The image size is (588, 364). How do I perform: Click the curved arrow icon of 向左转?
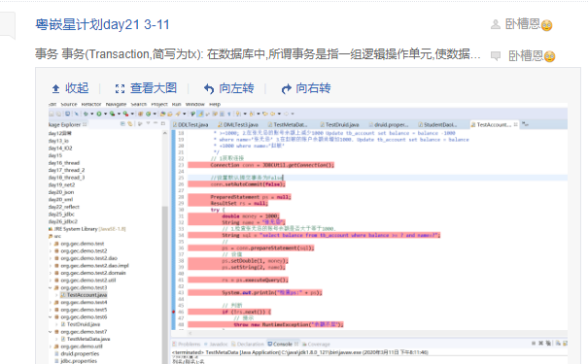[x=209, y=88]
